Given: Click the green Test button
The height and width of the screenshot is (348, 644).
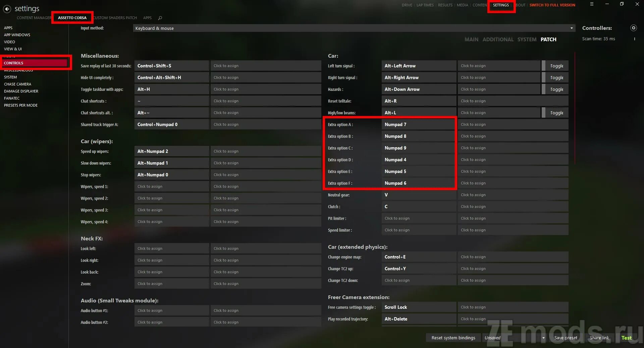Looking at the screenshot, I should click(626, 338).
